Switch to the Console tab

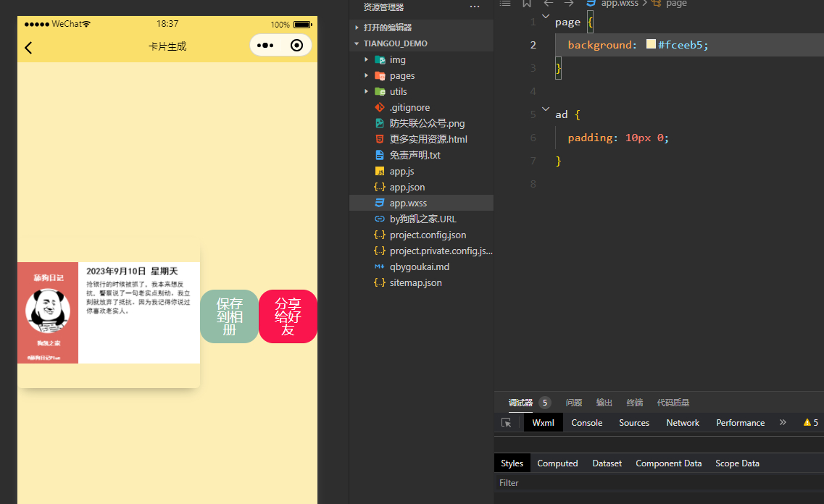pos(586,423)
